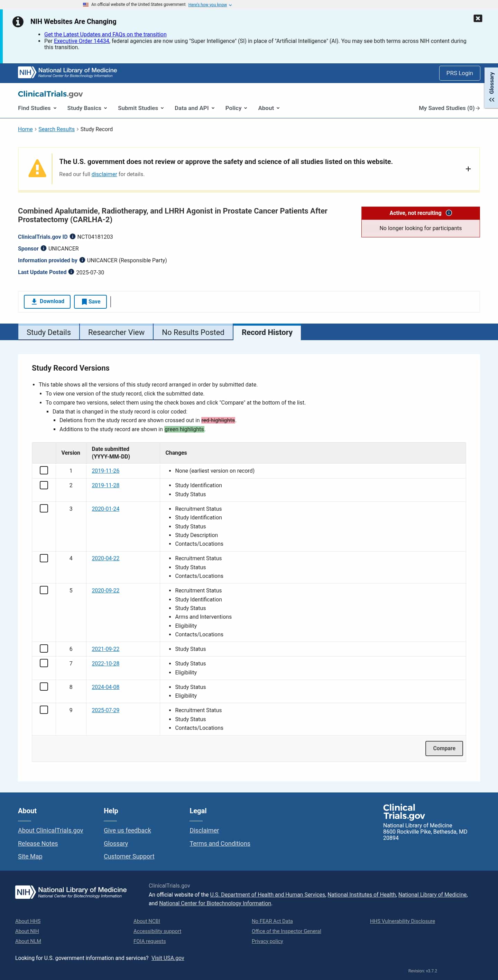Open the No Results Posted tab
The image size is (498, 980).
(193, 332)
